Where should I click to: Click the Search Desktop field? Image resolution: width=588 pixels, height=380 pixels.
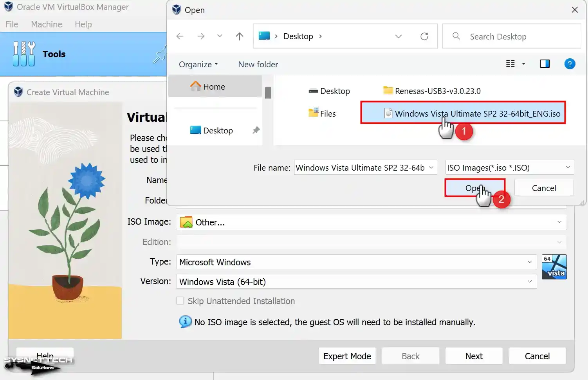[x=511, y=36]
